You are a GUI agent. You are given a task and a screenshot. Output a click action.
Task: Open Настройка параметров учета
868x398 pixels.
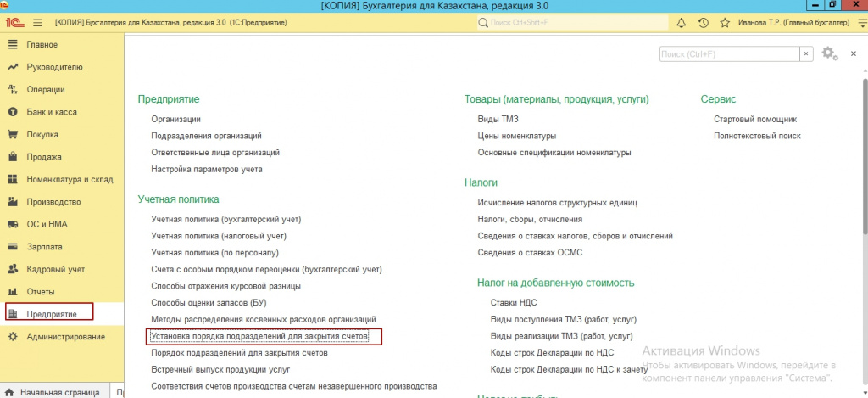(207, 169)
